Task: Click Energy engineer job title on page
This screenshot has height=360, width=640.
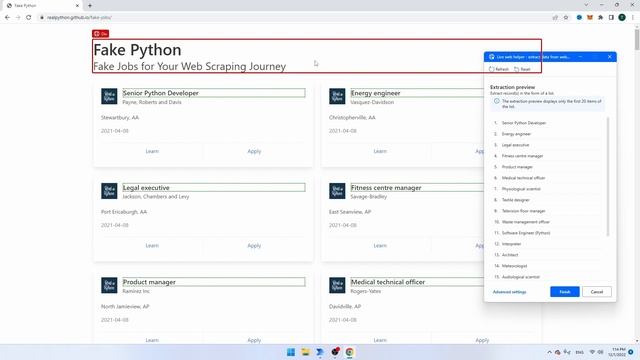Action: (x=376, y=93)
